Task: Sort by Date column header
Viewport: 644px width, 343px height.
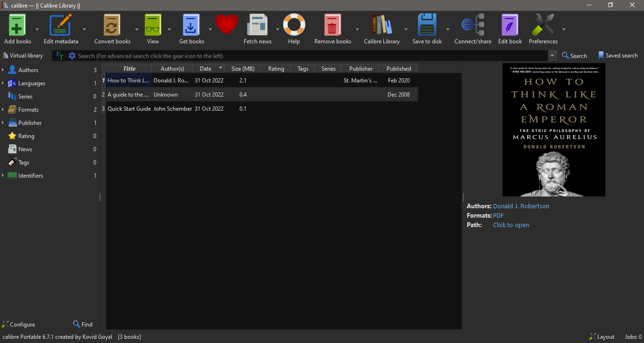Action: click(x=208, y=68)
